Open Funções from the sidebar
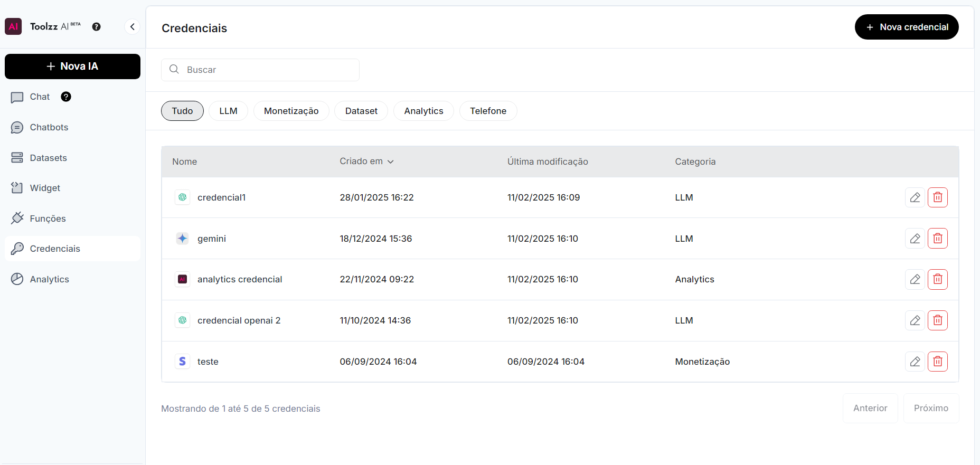Image resolution: width=980 pixels, height=465 pixels. (72, 219)
